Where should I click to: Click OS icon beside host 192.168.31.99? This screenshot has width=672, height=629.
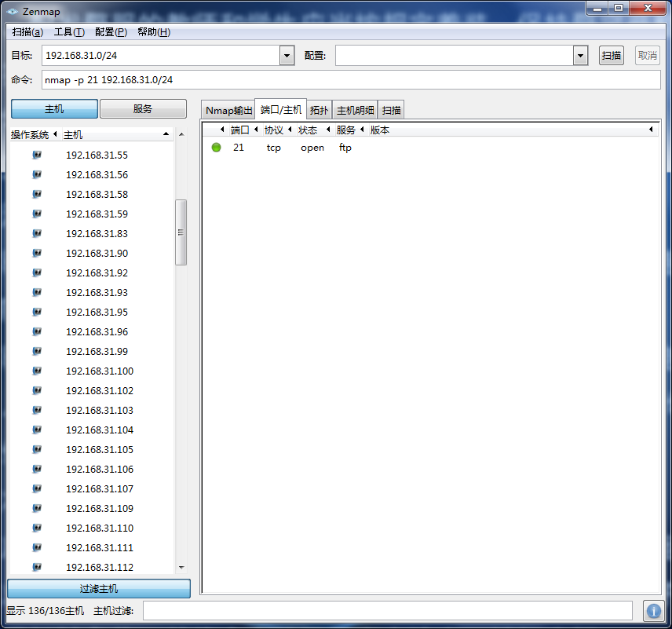[37, 351]
